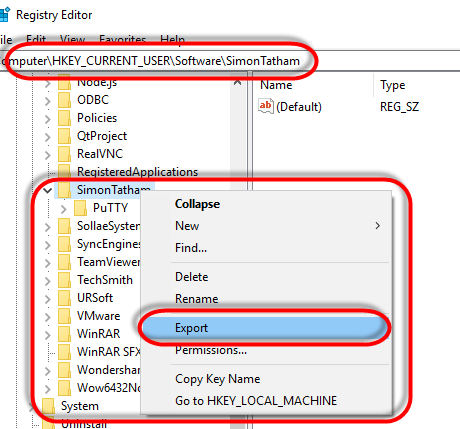Click the RealVNC folder icon
The height and width of the screenshot is (429, 460).
pos(64,154)
